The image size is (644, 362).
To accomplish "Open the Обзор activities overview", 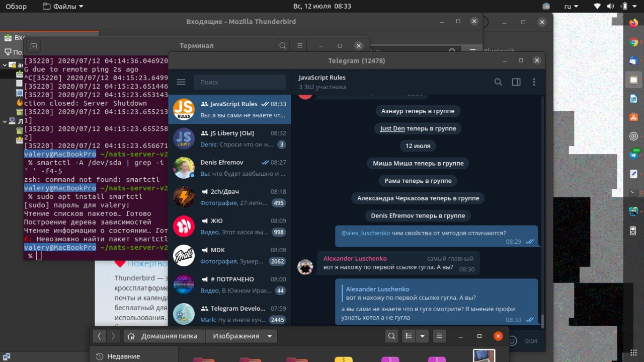I will tap(16, 7).
